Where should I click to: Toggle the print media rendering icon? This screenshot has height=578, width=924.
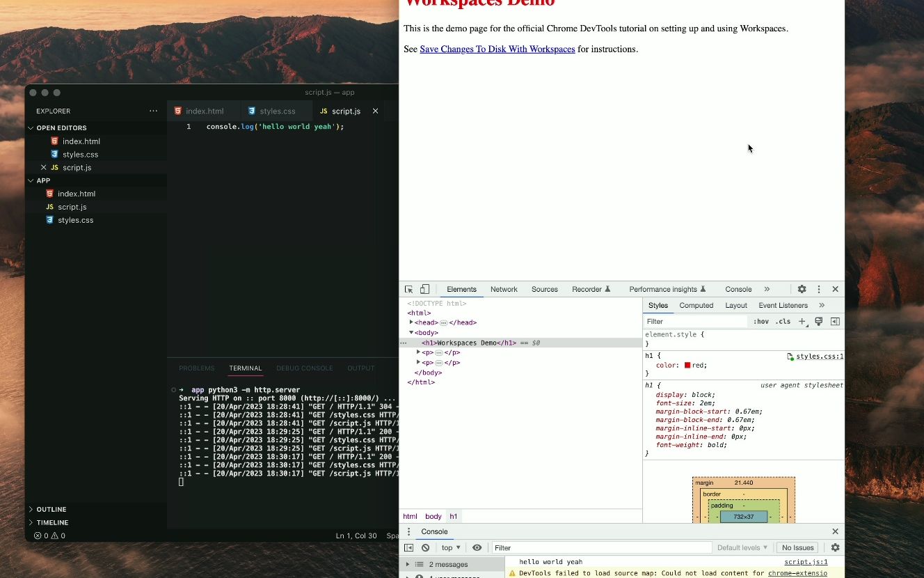tap(818, 321)
